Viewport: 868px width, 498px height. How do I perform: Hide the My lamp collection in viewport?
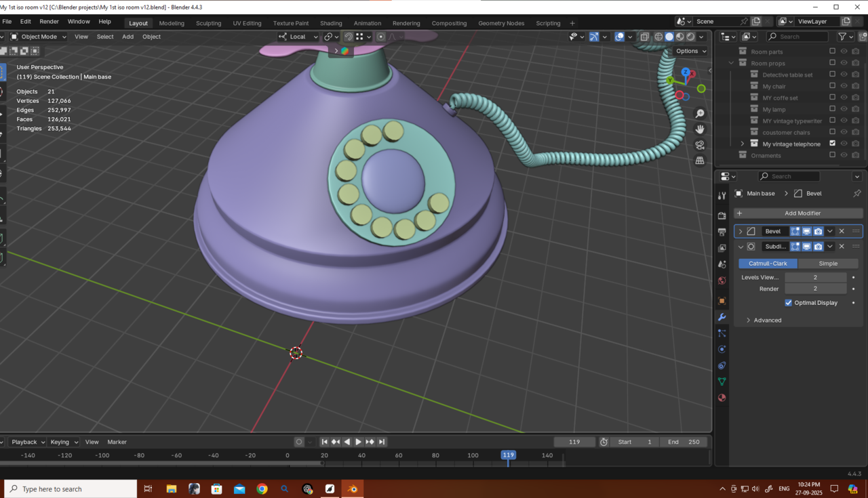pyautogui.click(x=844, y=109)
